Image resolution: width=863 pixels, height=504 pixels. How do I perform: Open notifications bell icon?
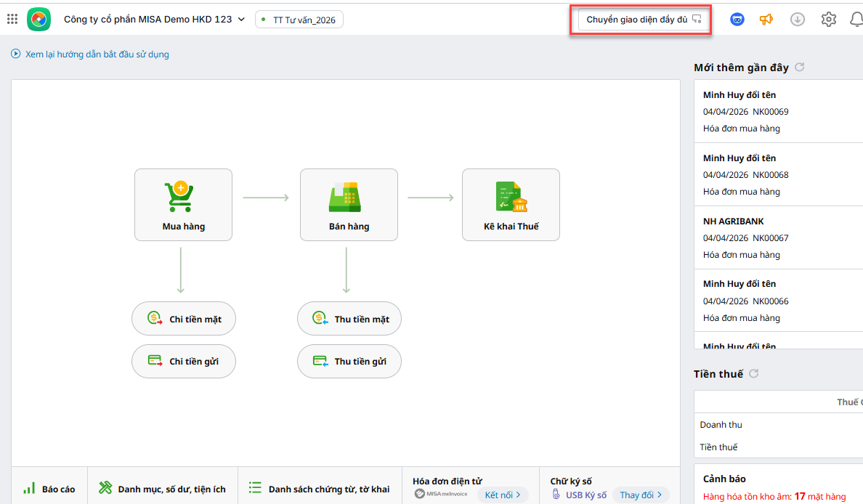click(856, 20)
